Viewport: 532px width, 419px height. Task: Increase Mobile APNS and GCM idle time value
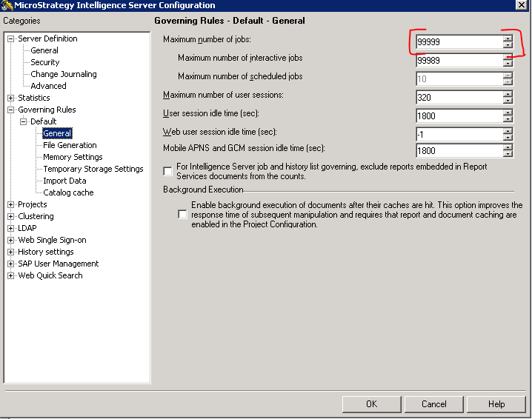[508, 148]
